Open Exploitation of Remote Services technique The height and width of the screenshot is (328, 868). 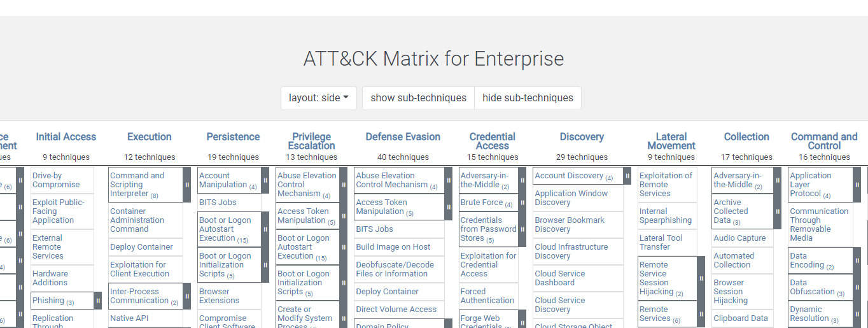click(x=666, y=185)
